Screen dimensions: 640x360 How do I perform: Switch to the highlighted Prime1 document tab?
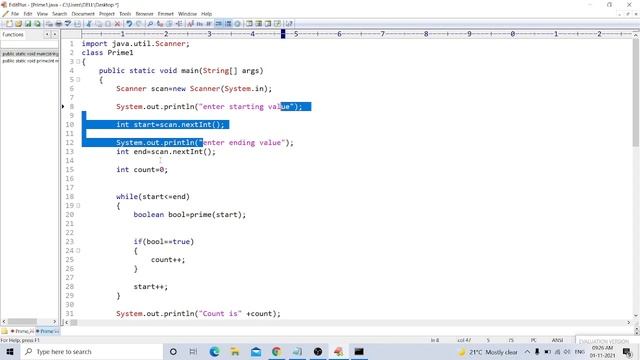coord(47,331)
